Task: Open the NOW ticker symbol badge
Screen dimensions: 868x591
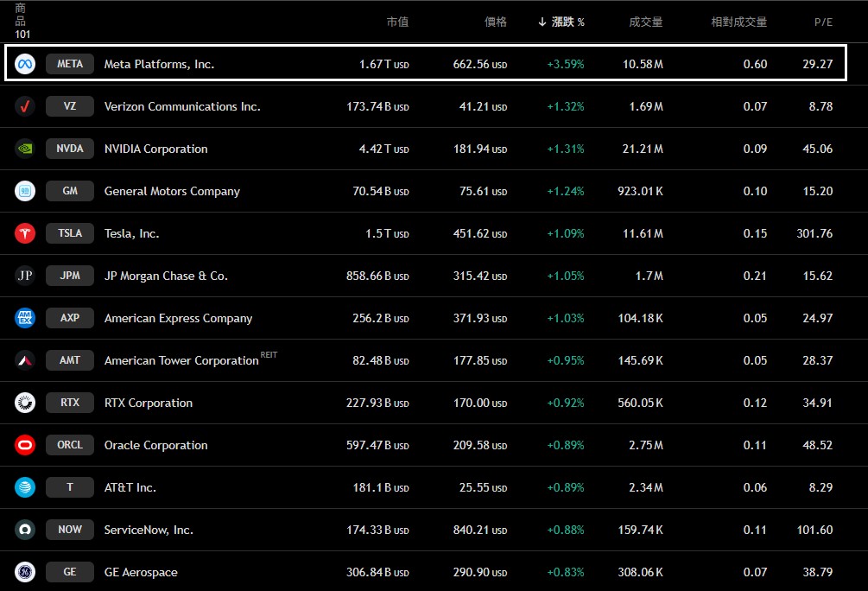Action: [x=70, y=530]
